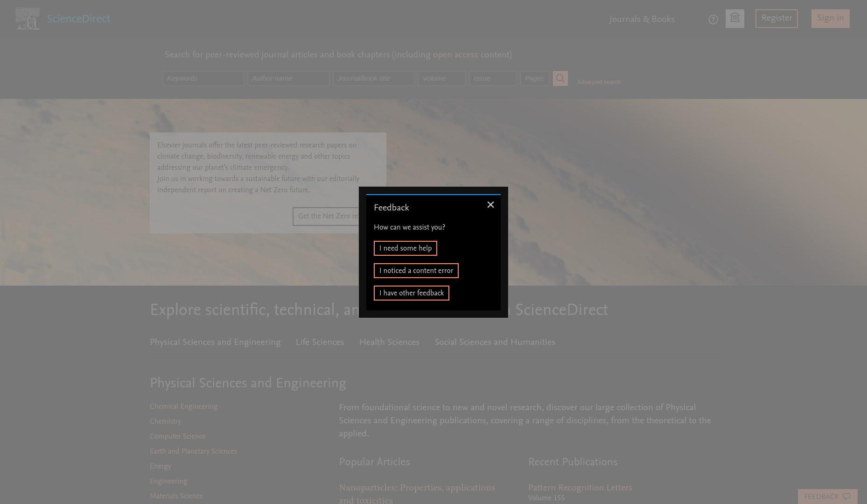Open Engineering subject link

pos(168,482)
